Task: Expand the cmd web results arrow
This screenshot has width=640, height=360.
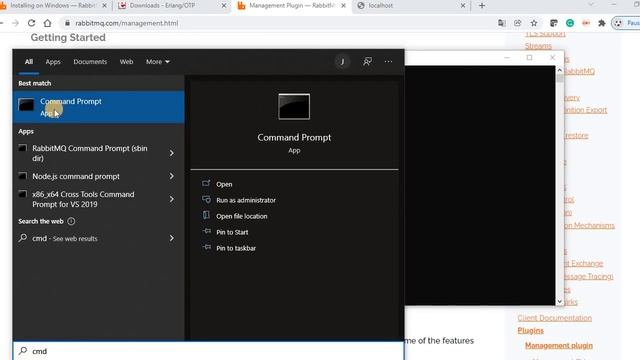Action: pos(172,238)
